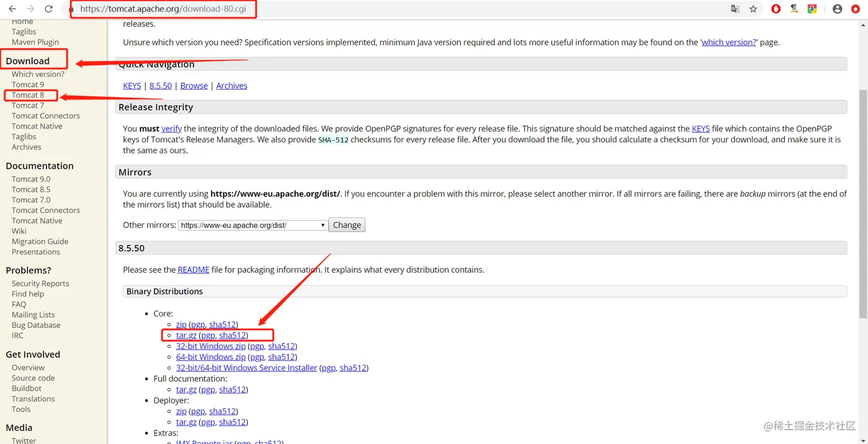868x444 pixels.
Task: Open the IRC sidebar link
Action: (x=17, y=335)
